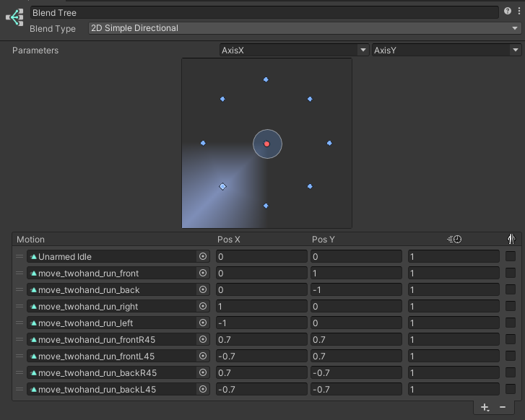
Task: Toggle mirror checkbox for move_twohand_run_backR45
Action: tap(511, 372)
